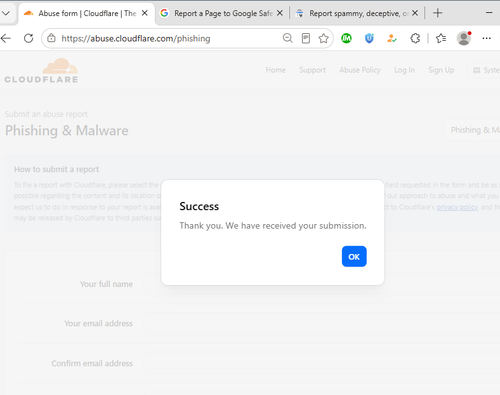Click the 'Phishing & Malware' page title

pos(67,130)
